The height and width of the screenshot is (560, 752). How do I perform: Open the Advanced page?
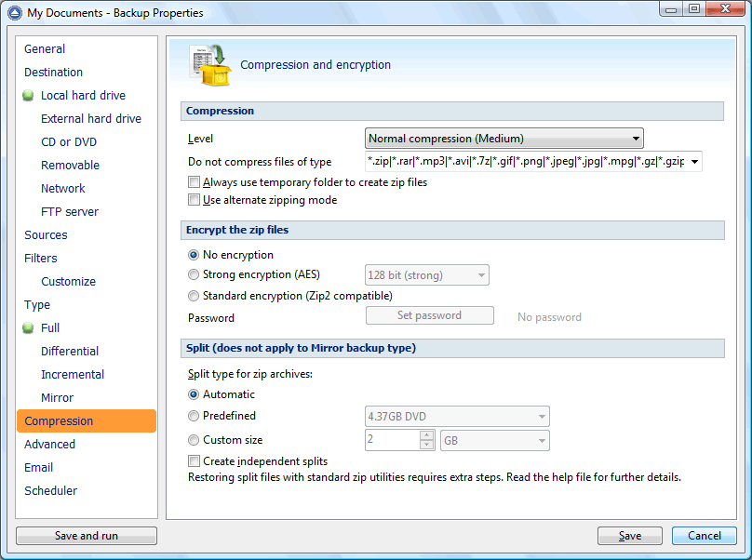pos(50,445)
